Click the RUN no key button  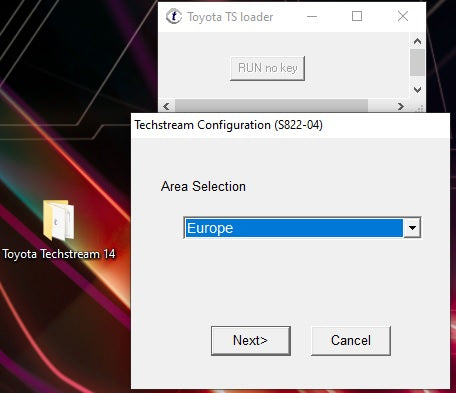coord(267,68)
